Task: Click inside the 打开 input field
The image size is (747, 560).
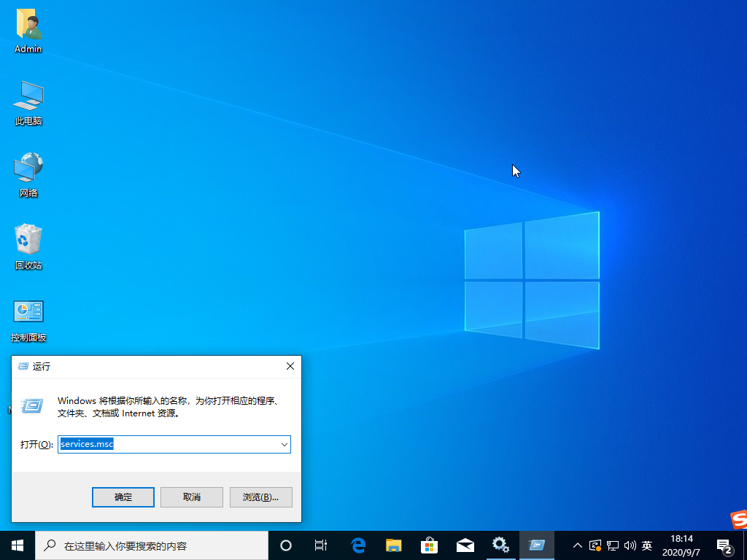Action: 168,444
